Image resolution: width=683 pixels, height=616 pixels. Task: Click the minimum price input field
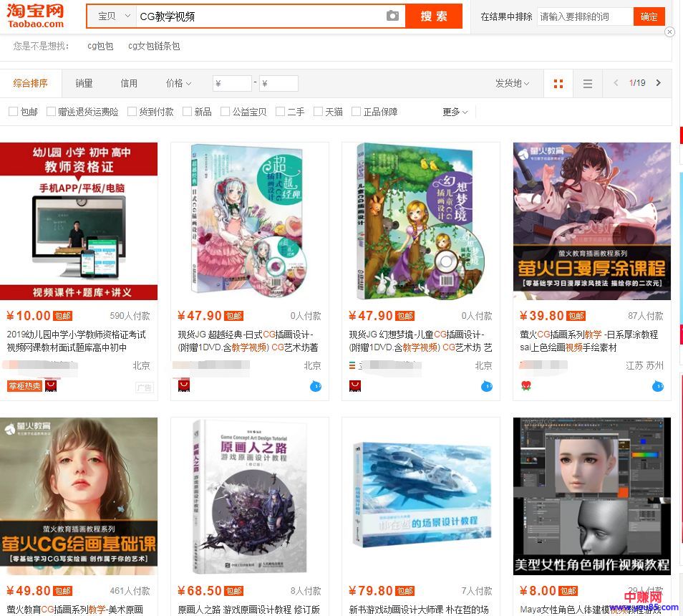(233, 84)
